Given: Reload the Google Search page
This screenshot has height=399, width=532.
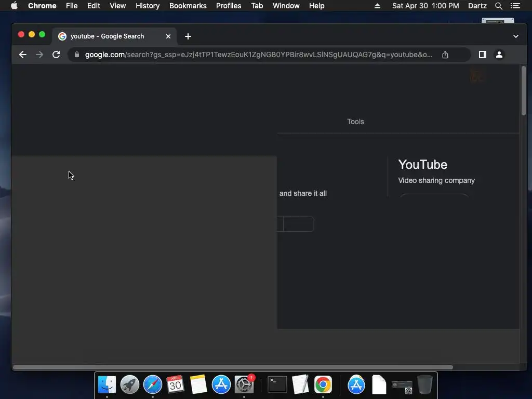Looking at the screenshot, I should (56, 55).
